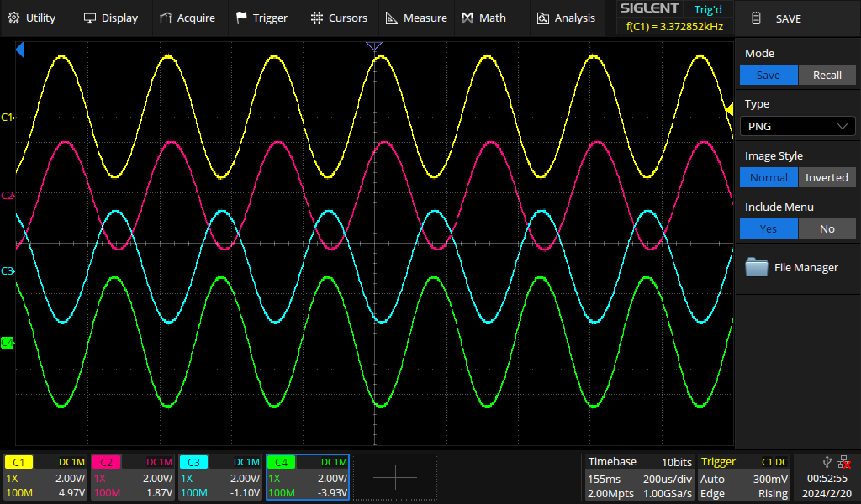The width and height of the screenshot is (861, 504).
Task: Click the C4 green channel marker
Action: [x=8, y=343]
